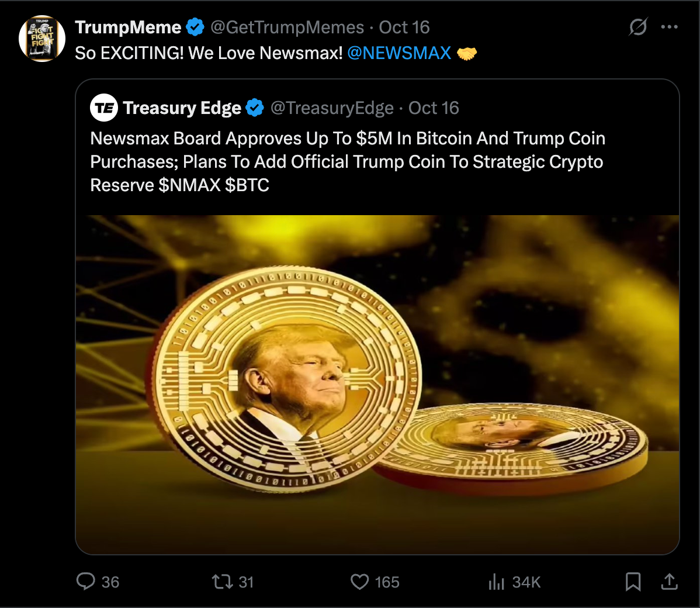Click Treasury Edge's verified badge
This screenshot has width=700, height=608.
[x=255, y=108]
